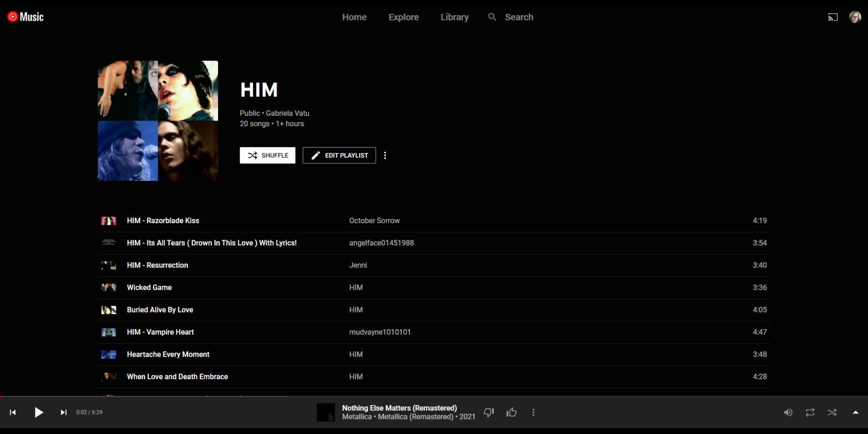This screenshot has width=868, height=434.
Task: Skip to the previous track
Action: (13, 412)
